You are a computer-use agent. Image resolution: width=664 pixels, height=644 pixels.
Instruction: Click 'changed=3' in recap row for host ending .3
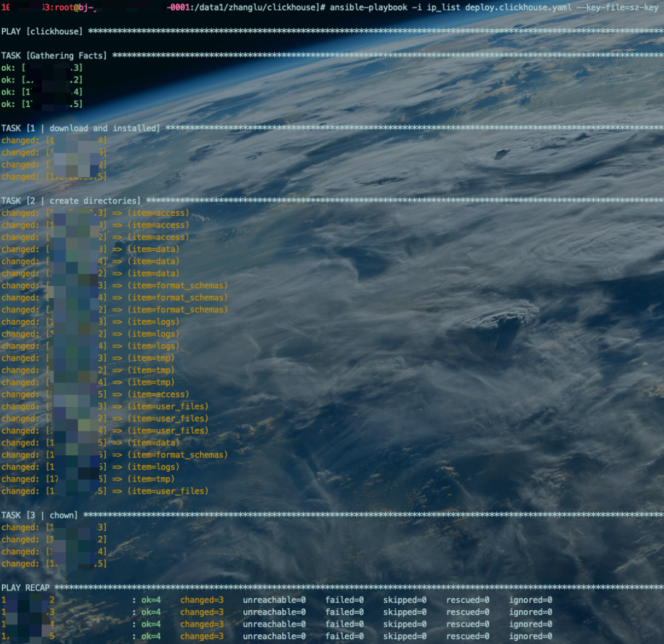tap(202, 612)
